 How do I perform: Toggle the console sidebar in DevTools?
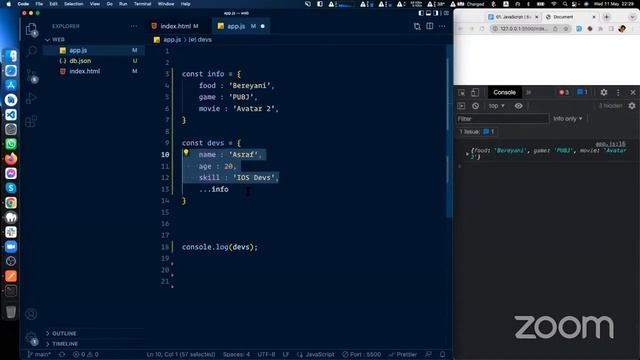pos(462,106)
